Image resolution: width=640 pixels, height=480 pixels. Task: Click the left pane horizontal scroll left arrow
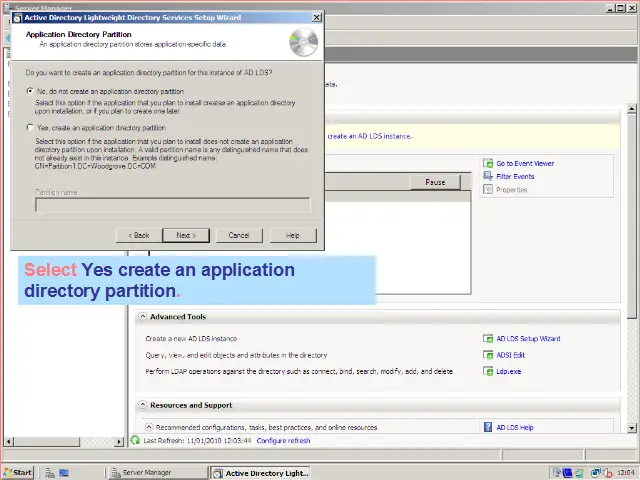(x=8, y=441)
